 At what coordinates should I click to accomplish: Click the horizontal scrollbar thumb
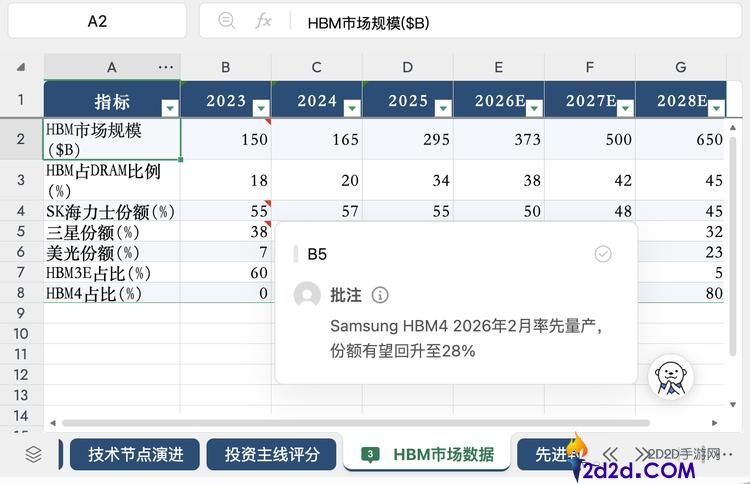point(356,423)
